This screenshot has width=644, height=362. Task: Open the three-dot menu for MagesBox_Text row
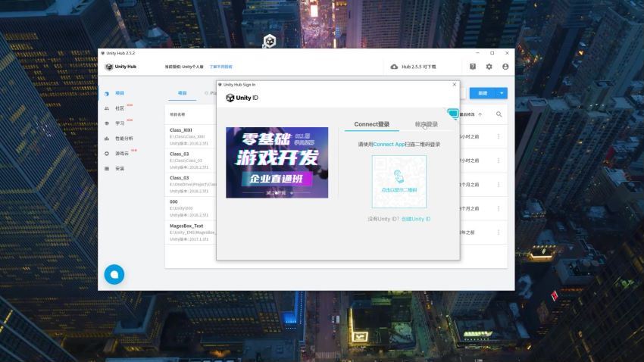tap(499, 233)
